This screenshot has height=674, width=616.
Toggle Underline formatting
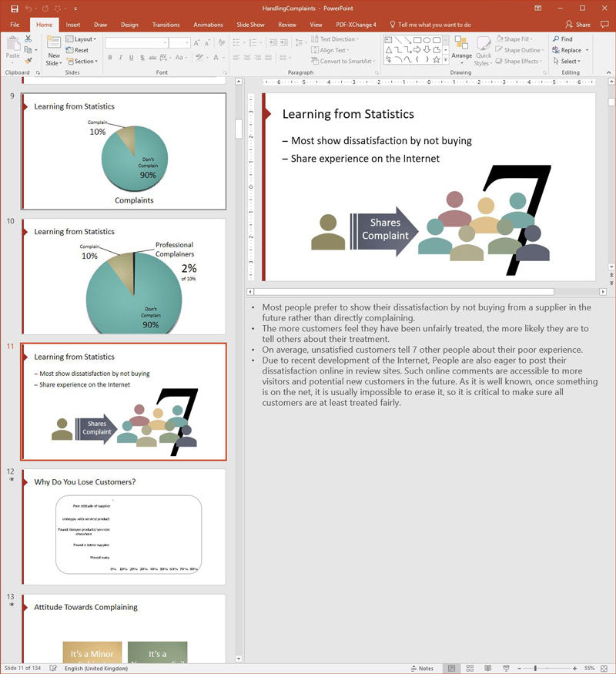click(x=132, y=57)
